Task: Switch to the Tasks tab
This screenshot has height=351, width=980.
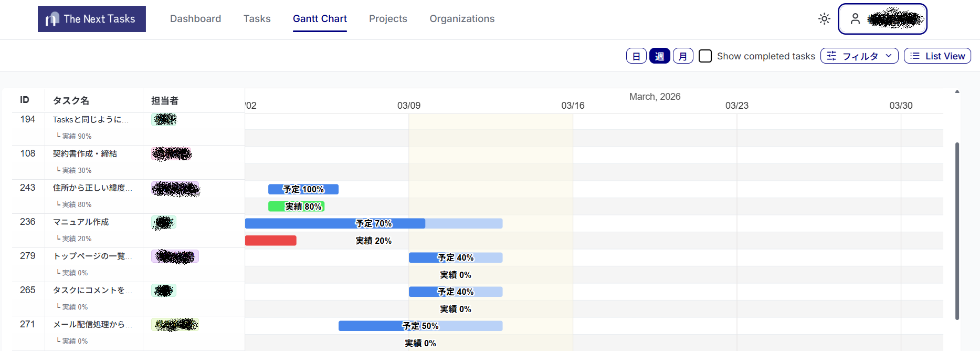Action: tap(257, 19)
